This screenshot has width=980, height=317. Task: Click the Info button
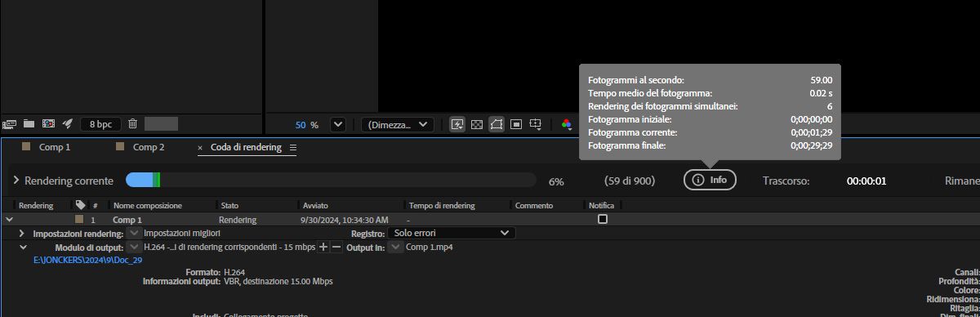pos(710,180)
